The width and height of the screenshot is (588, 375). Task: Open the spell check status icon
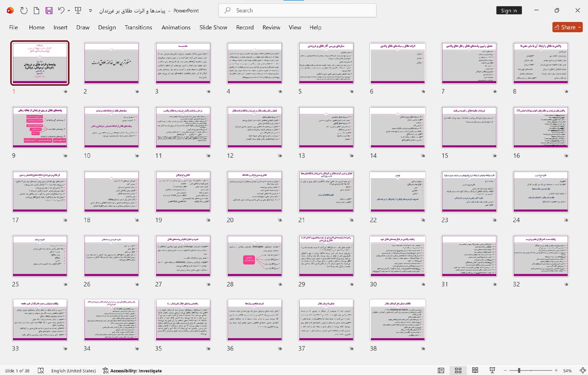tap(41, 371)
